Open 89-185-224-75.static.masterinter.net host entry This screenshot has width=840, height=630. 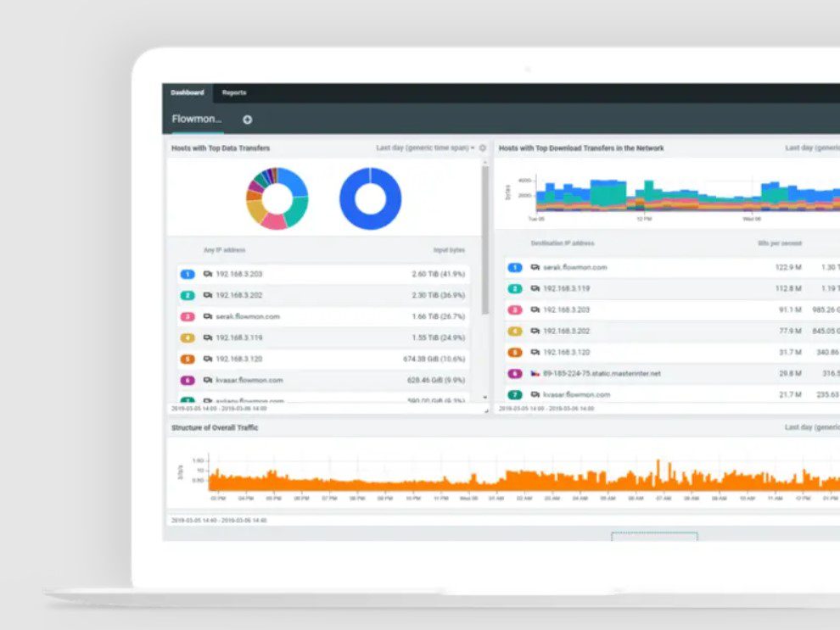pos(601,373)
